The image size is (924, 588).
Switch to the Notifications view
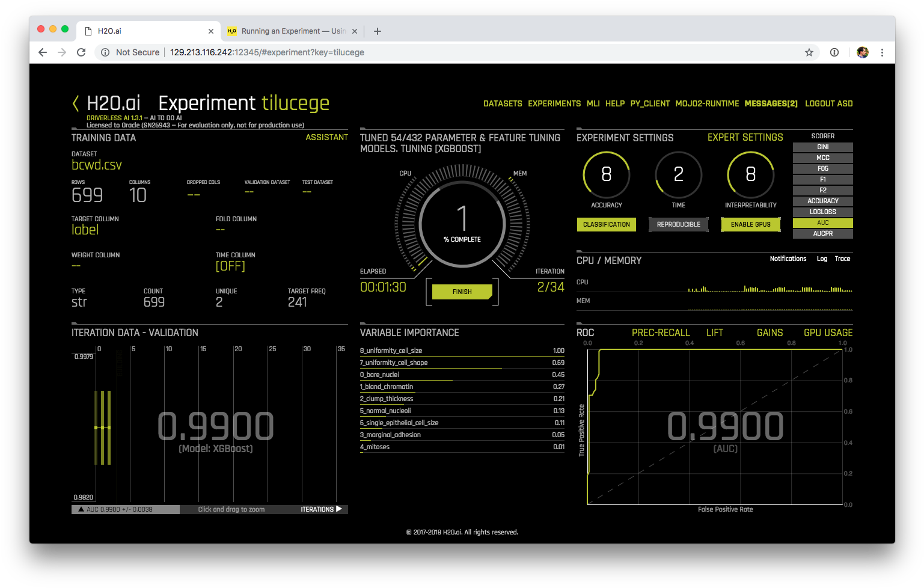click(x=788, y=259)
